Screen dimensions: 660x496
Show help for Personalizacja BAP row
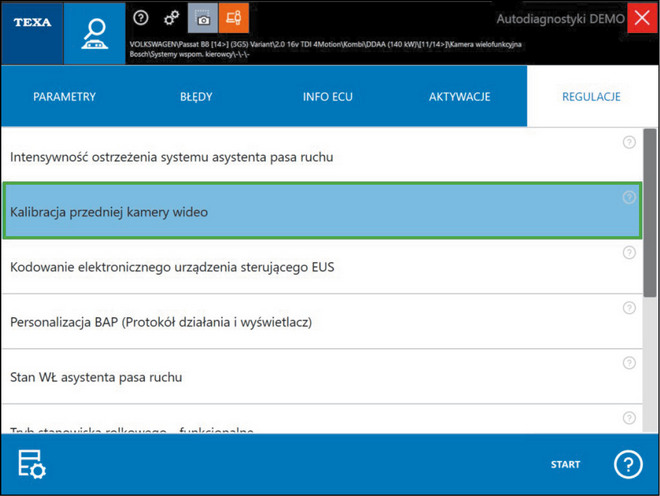[x=629, y=308]
